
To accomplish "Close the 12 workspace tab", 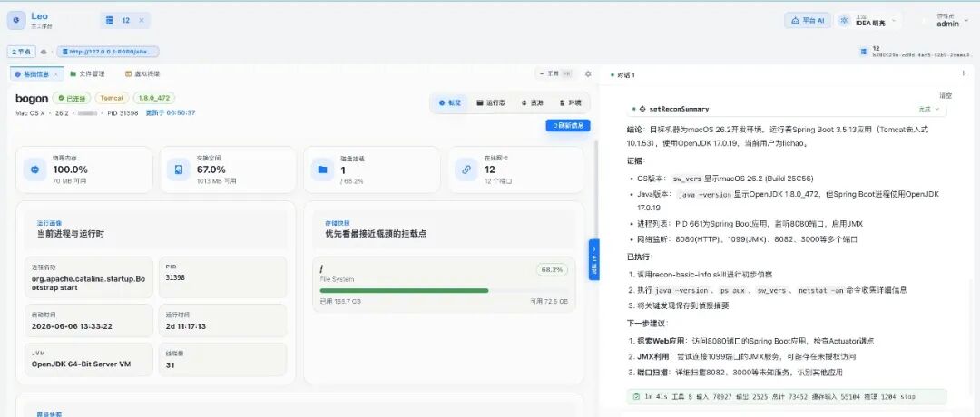I will (x=142, y=21).
